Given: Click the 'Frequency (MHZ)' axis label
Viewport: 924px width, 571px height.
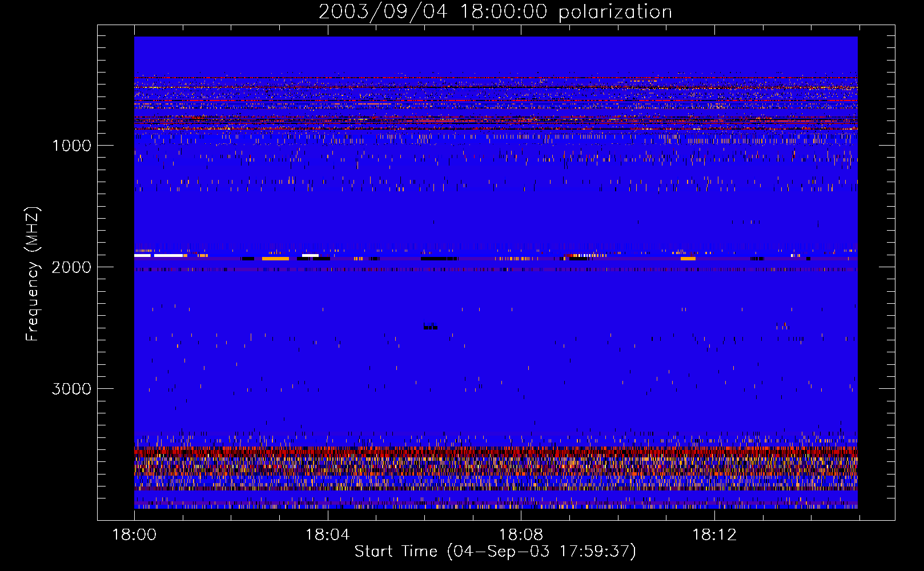Looking at the screenshot, I should click(x=33, y=274).
